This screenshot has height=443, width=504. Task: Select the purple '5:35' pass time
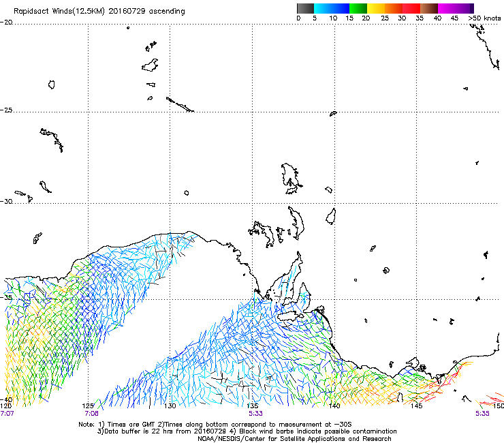point(482,413)
